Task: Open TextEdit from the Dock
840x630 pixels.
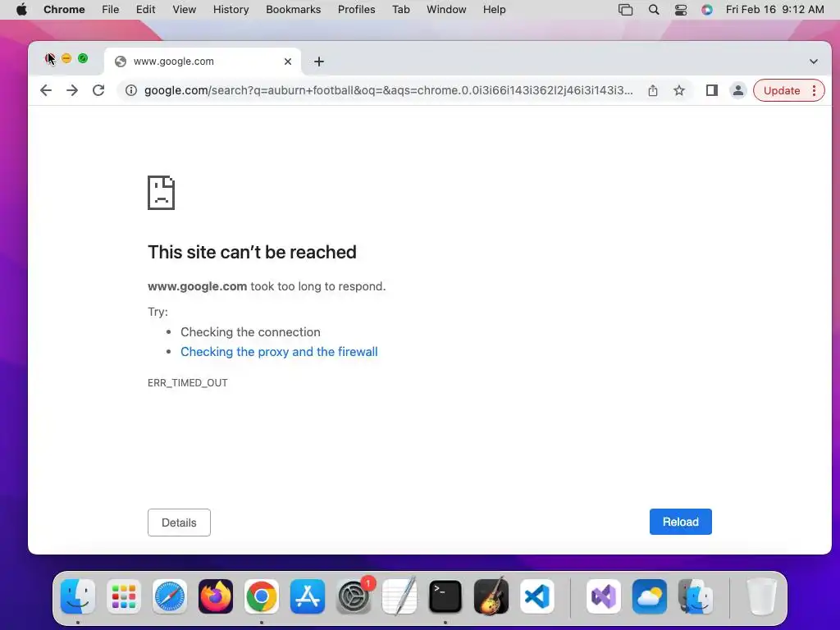Action: pos(399,596)
